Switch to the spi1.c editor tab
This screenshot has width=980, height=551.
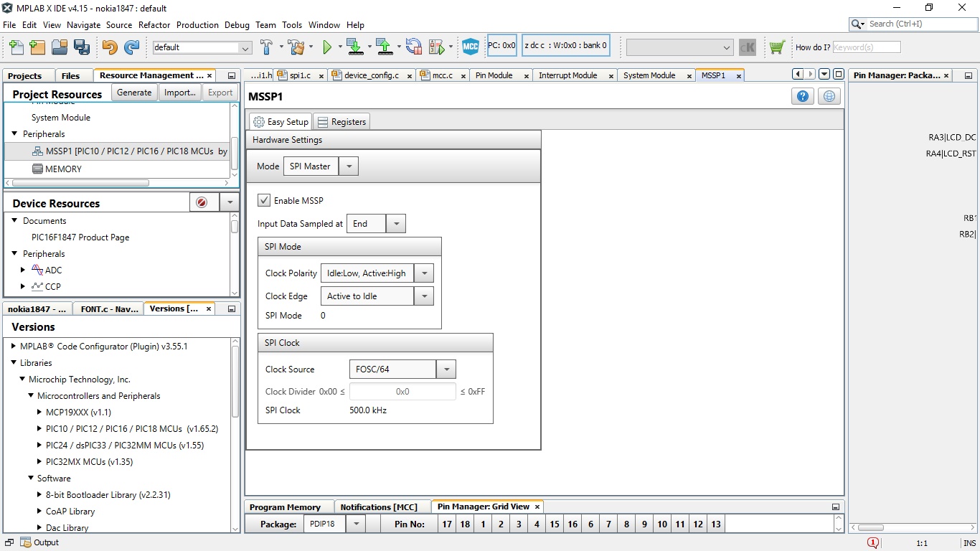[300, 75]
